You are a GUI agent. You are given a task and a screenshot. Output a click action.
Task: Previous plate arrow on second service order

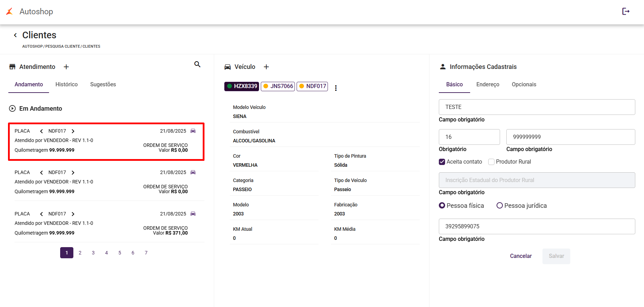tap(41, 173)
